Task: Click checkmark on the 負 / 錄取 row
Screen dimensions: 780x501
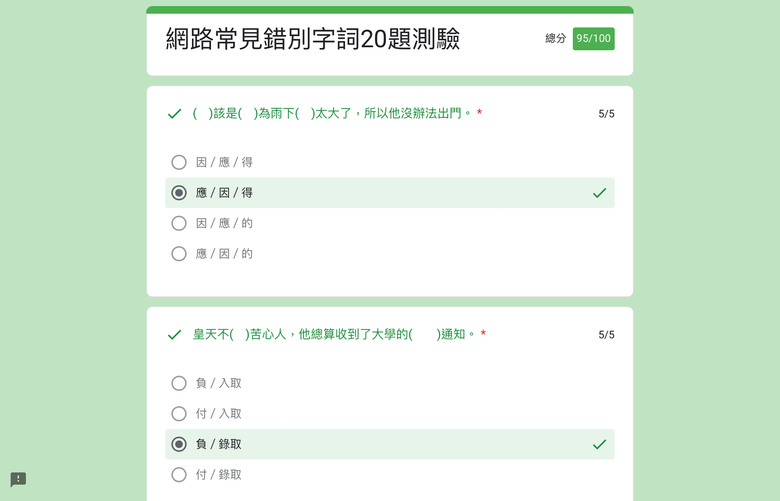Action: (599, 444)
